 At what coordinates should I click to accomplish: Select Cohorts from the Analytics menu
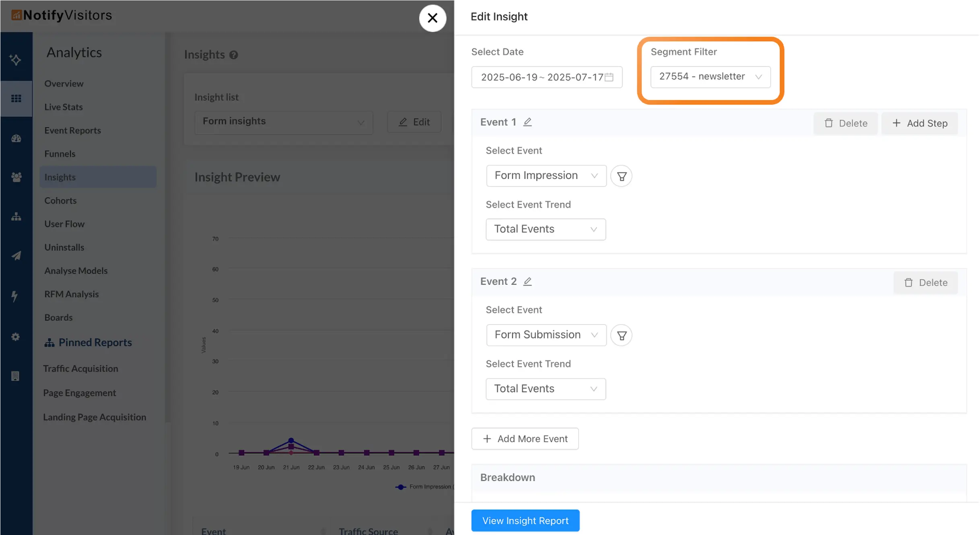(x=60, y=200)
